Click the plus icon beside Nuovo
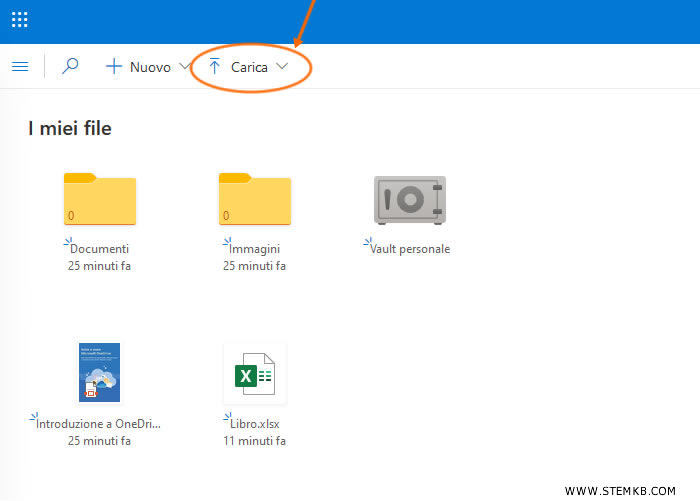The width and height of the screenshot is (700, 501). tap(114, 66)
